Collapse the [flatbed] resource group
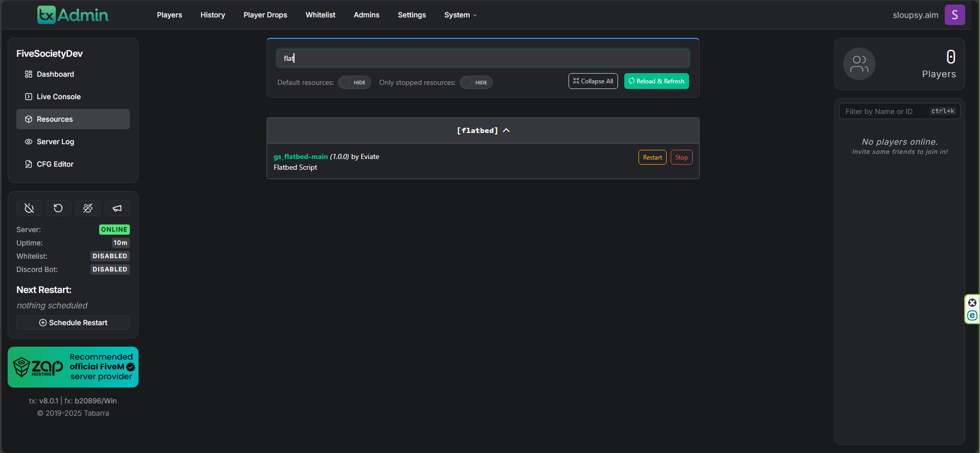980x453 pixels. (483, 130)
